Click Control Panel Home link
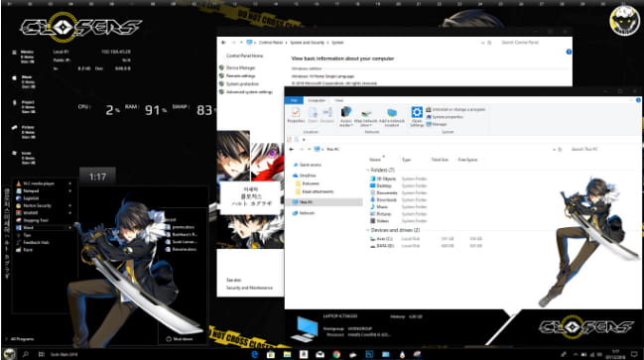 tap(244, 56)
